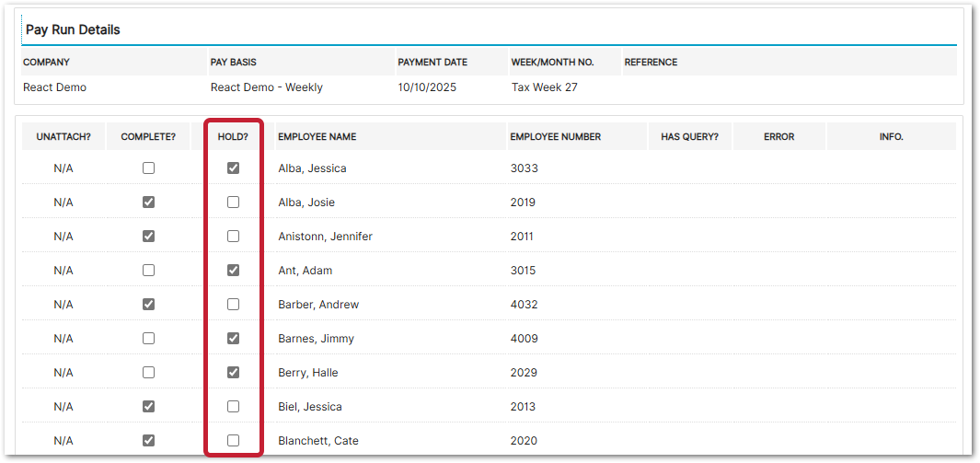
Task: Click the Error column header
Action: (778, 137)
